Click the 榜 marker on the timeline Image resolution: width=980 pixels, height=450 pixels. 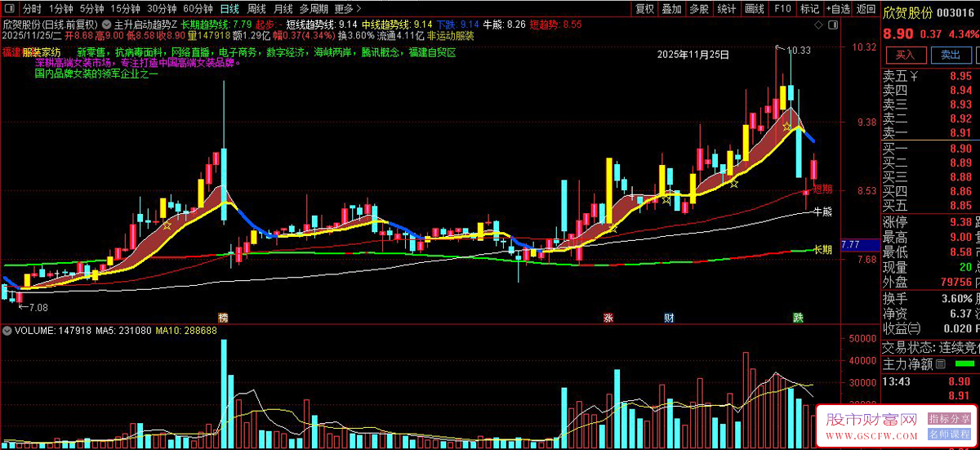[222, 317]
